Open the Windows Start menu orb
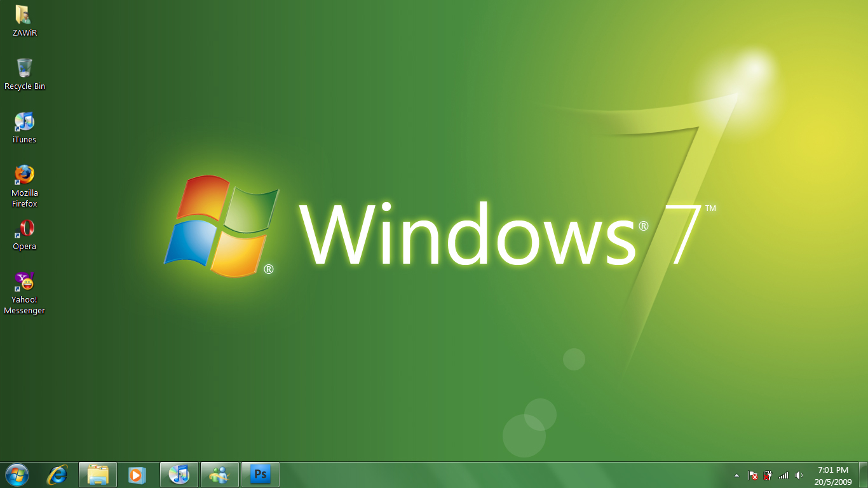Viewport: 868px width, 488px height. (17, 475)
